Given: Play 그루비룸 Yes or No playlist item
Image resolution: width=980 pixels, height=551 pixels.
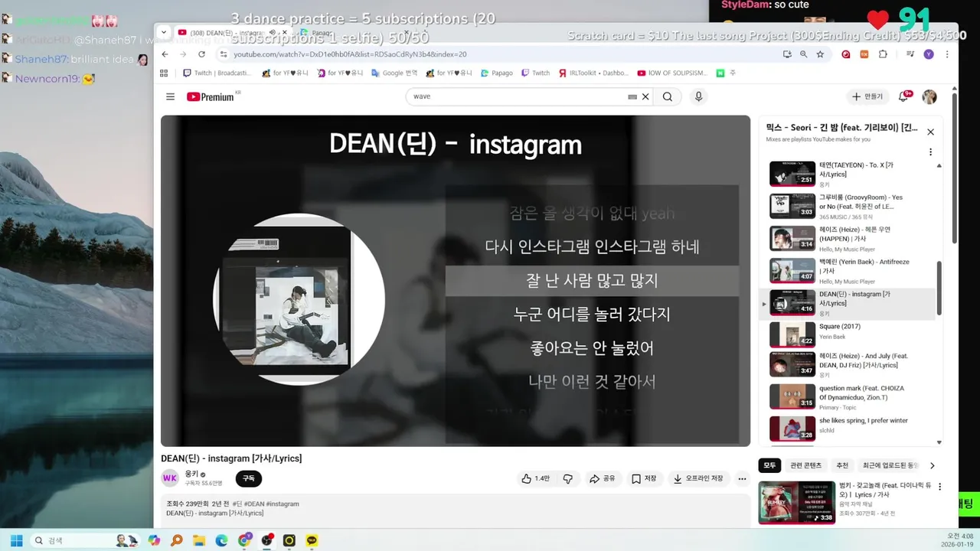Looking at the screenshot, I should (850, 206).
